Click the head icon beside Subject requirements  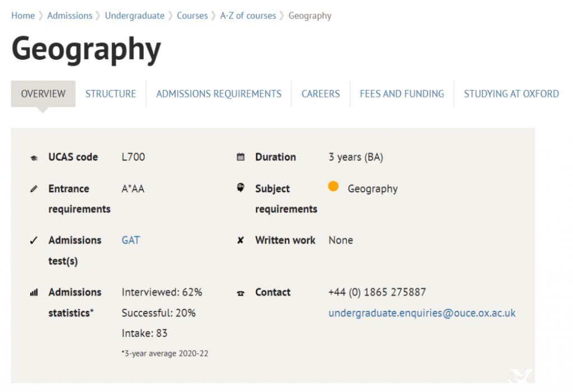click(x=241, y=188)
